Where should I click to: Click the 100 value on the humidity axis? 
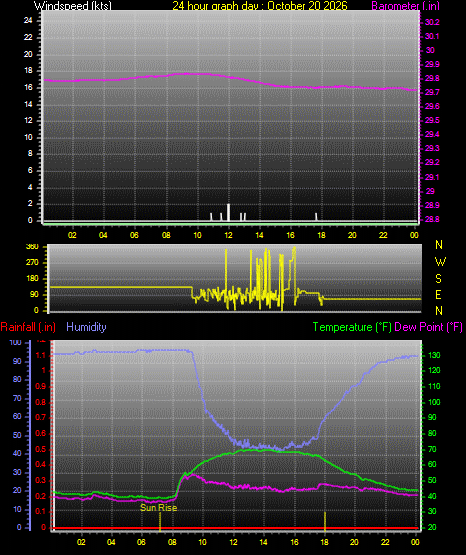[x=16, y=342]
